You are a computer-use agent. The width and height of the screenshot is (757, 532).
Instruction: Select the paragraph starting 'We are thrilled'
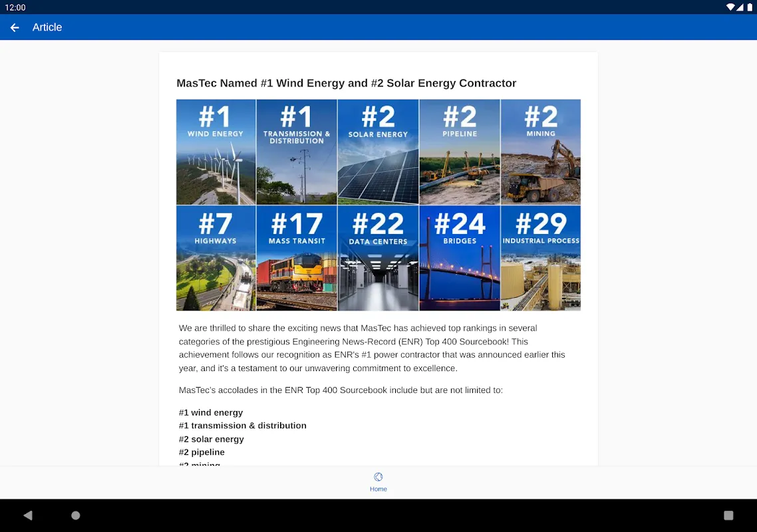tap(372, 348)
